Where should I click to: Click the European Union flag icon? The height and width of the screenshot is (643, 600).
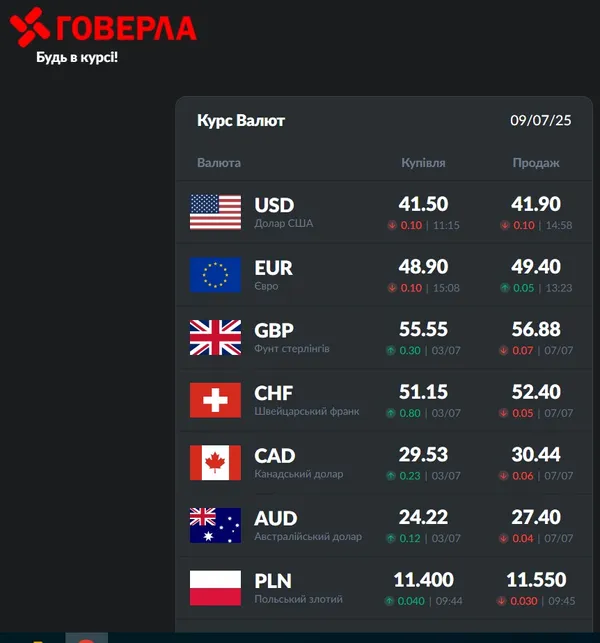click(x=215, y=275)
